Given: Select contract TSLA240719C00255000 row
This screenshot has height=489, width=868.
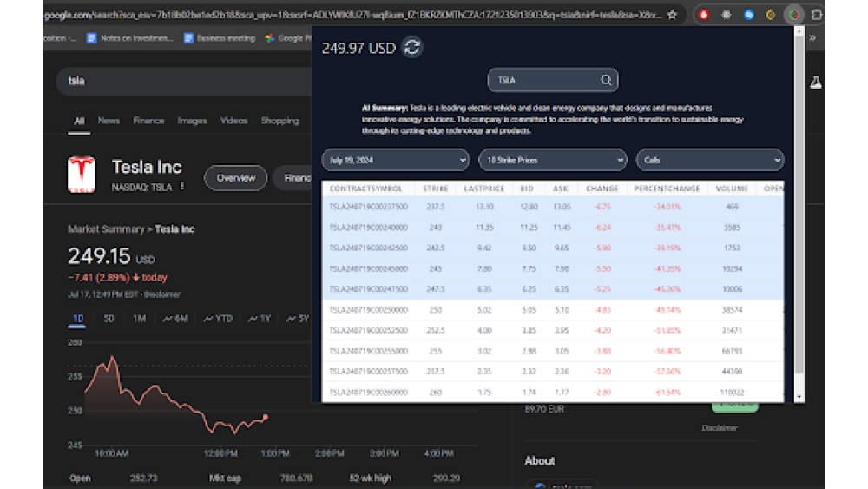Looking at the screenshot, I should pyautogui.click(x=552, y=351).
